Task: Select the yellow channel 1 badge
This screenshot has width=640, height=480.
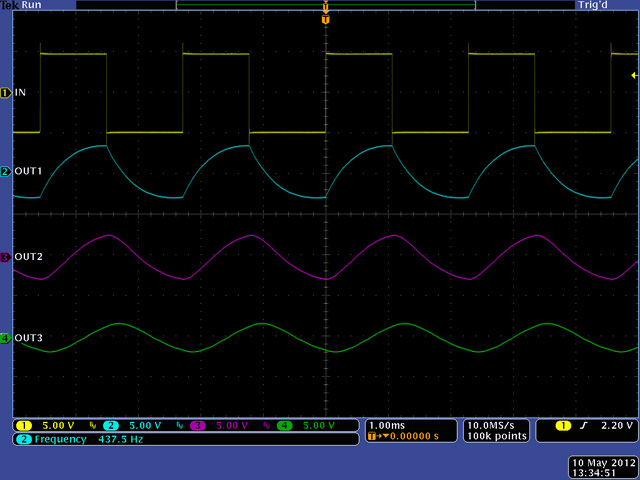Action: [x=22, y=425]
